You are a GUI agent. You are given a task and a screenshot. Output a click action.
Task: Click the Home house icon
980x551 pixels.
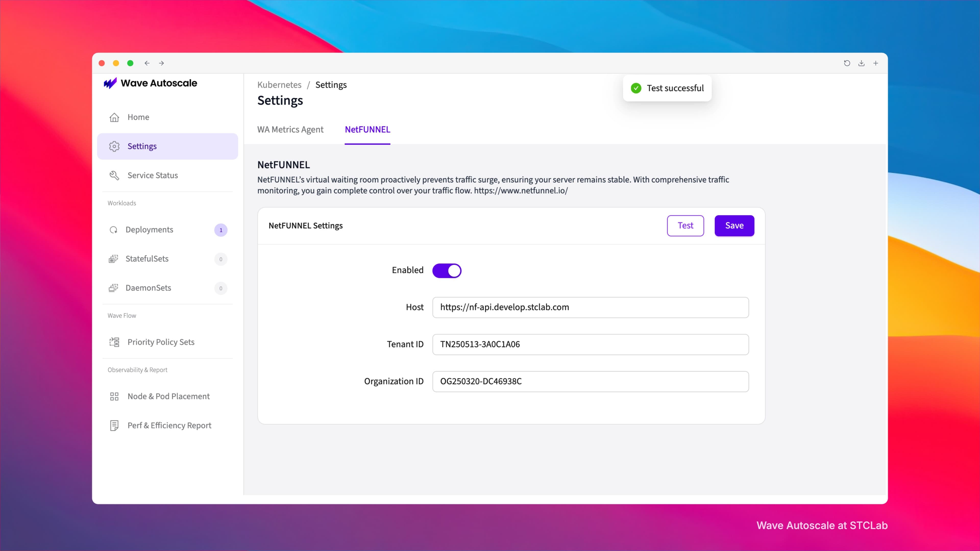pyautogui.click(x=114, y=117)
